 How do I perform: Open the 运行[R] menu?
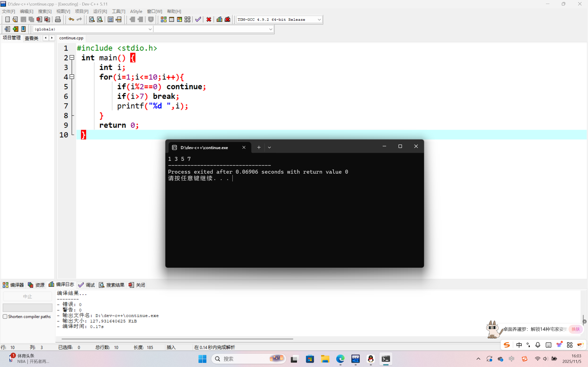pyautogui.click(x=100, y=11)
